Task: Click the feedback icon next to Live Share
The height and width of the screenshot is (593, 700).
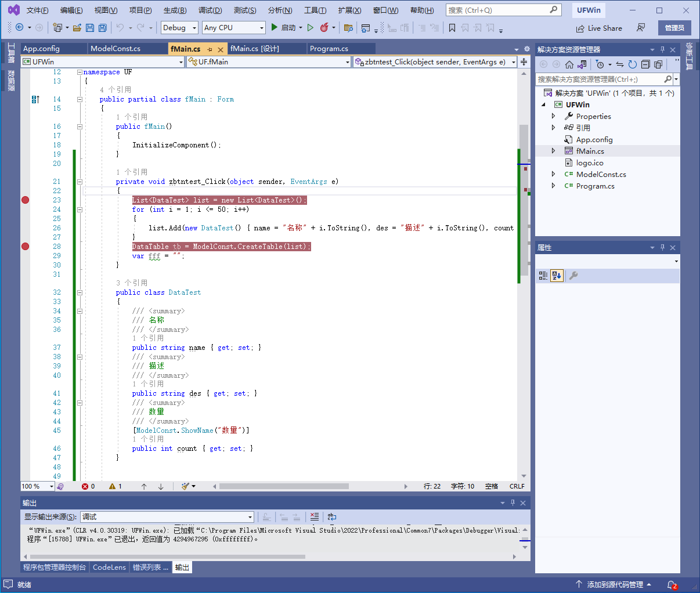Action: (641, 28)
